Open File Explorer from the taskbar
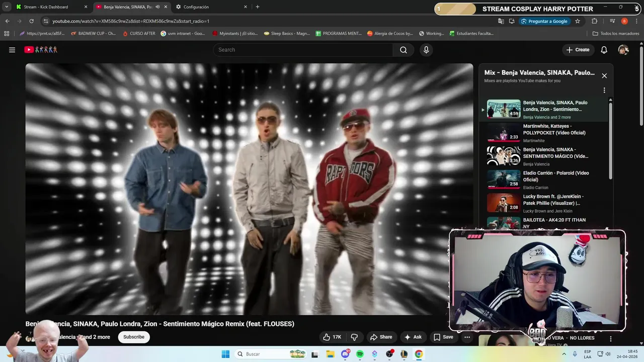This screenshot has width=644, height=362. [x=331, y=354]
